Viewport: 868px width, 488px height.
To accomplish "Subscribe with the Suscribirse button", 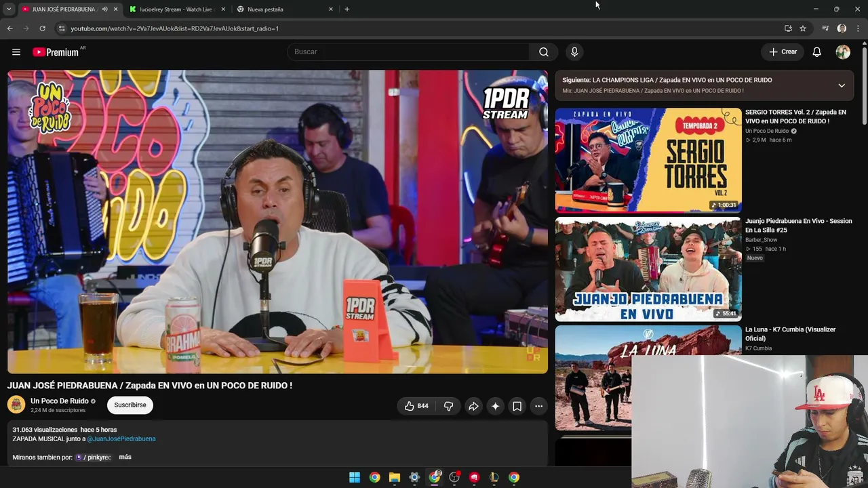I will [x=130, y=405].
